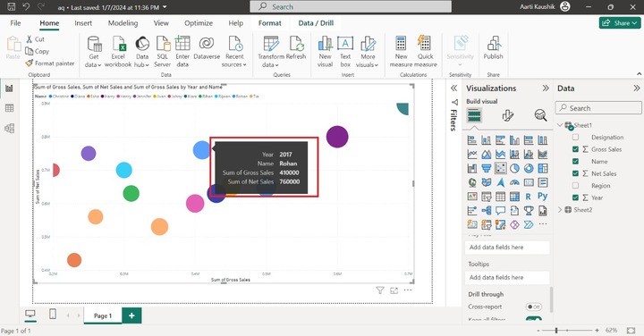Viewport: 644px width, 336px height.
Task: Select the matrix visual icon
Action: click(514, 197)
